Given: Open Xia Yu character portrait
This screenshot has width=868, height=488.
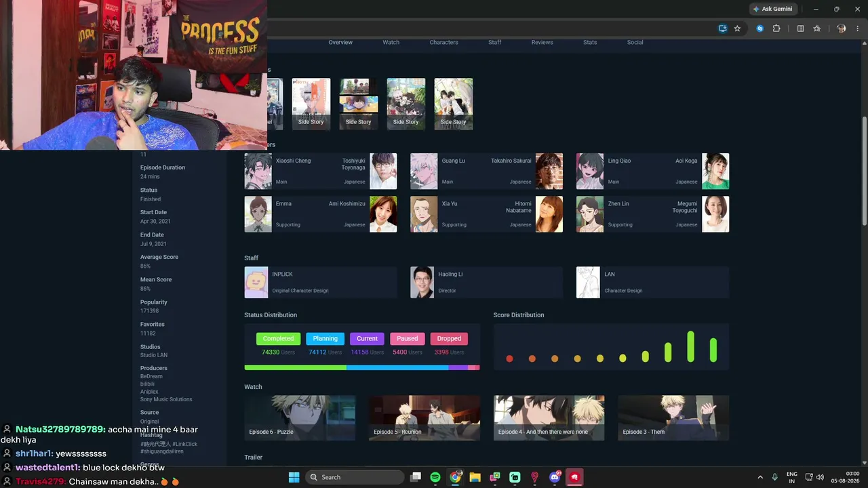Looking at the screenshot, I should (424, 214).
